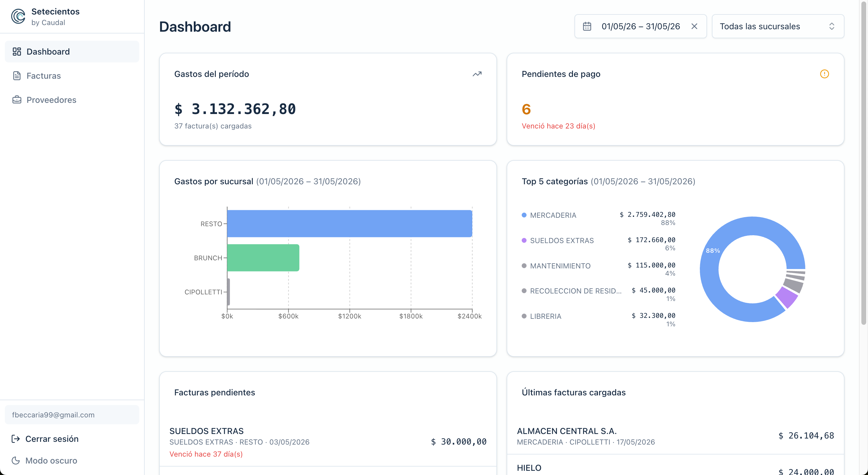Click the small gray CIPOLLETTI bar

228,292
